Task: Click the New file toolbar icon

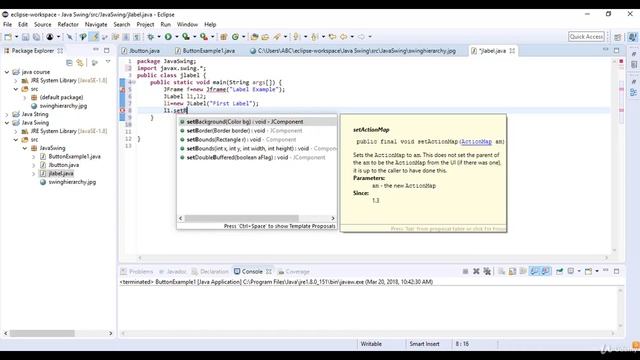Action: click(x=8, y=37)
